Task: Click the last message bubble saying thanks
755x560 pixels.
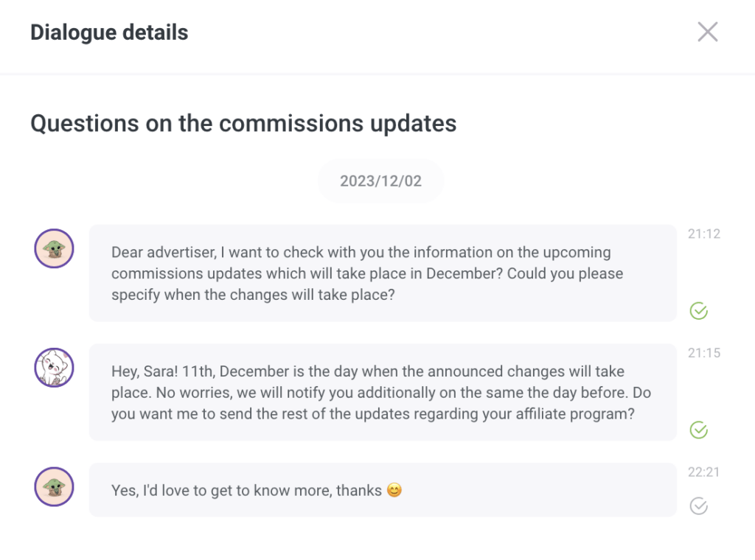Action: (x=382, y=489)
